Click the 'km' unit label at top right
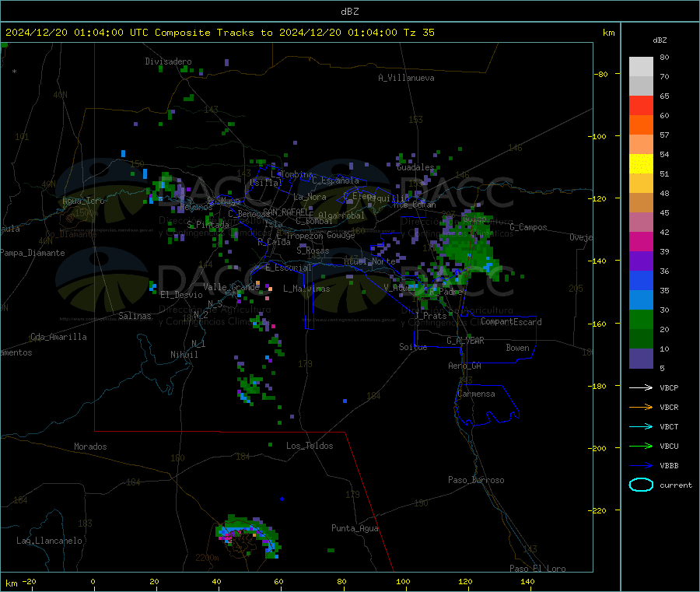This screenshot has height=592, width=700. tap(608, 33)
